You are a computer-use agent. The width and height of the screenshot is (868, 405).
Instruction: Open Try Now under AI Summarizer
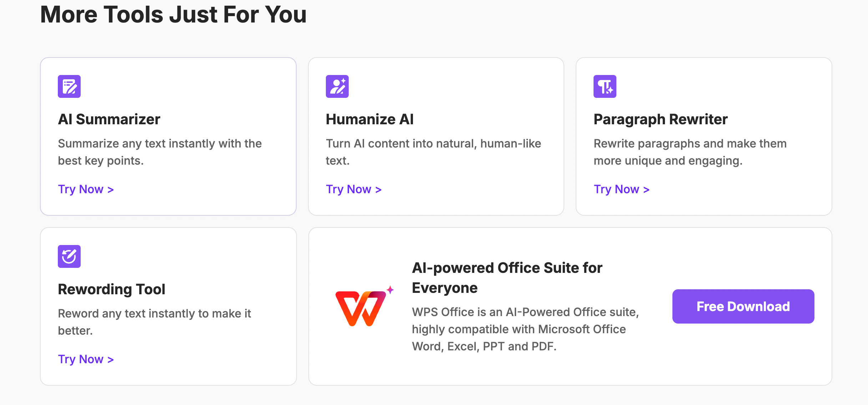click(x=81, y=189)
